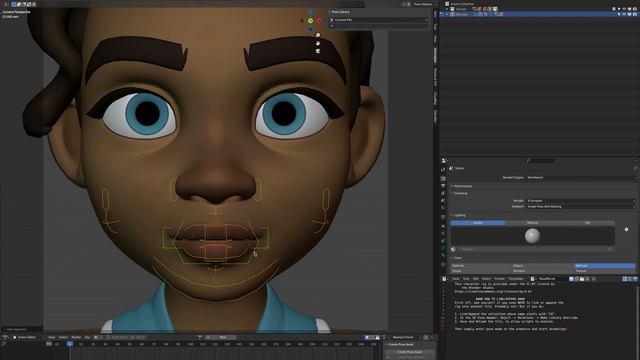
Task: Open the text editor Select menu
Action: (x=487, y=279)
